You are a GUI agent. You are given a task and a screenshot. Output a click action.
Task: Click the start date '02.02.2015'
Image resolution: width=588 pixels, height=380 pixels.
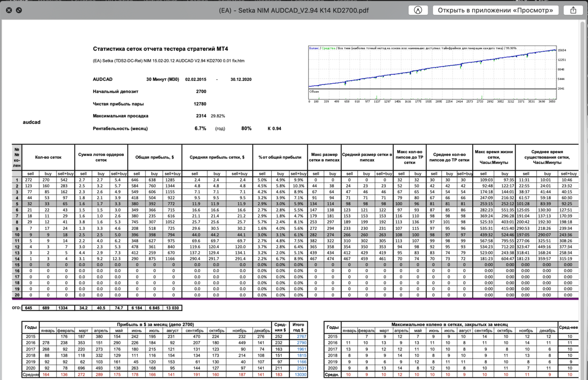click(196, 79)
